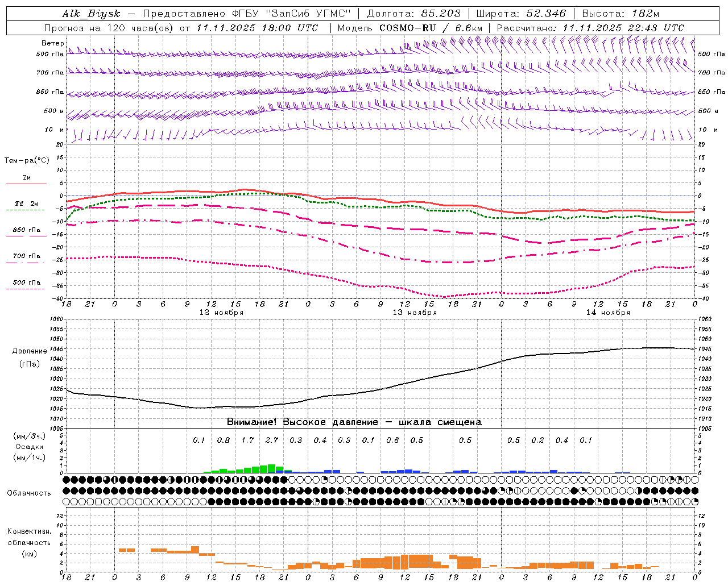The width and height of the screenshot is (728, 582).
Task: Click the 0.8 precipitation total value
Action: pos(224,440)
